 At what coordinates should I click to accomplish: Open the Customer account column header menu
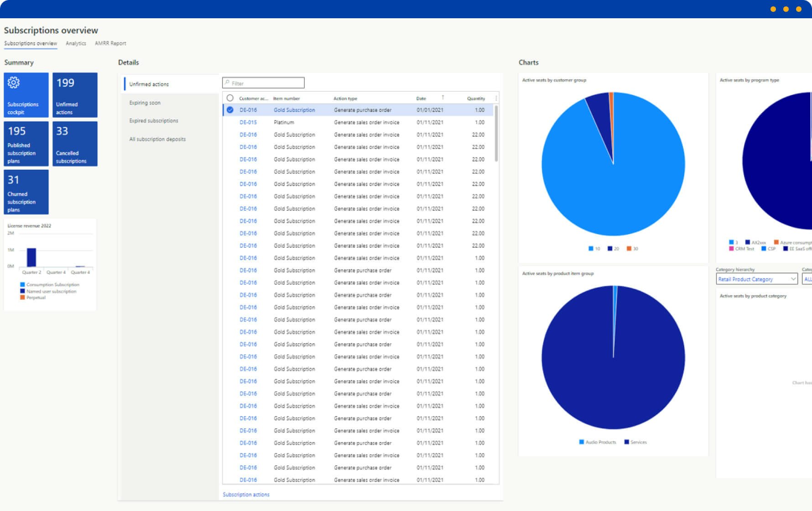coord(254,99)
